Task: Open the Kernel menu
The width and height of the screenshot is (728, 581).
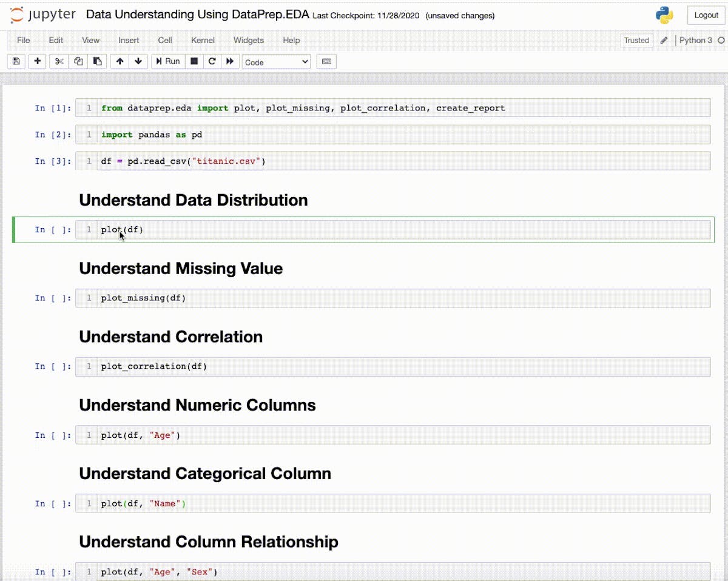Action: coord(203,41)
